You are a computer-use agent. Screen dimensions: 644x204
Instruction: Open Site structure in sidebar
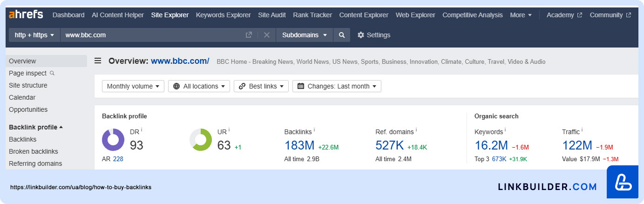click(28, 85)
